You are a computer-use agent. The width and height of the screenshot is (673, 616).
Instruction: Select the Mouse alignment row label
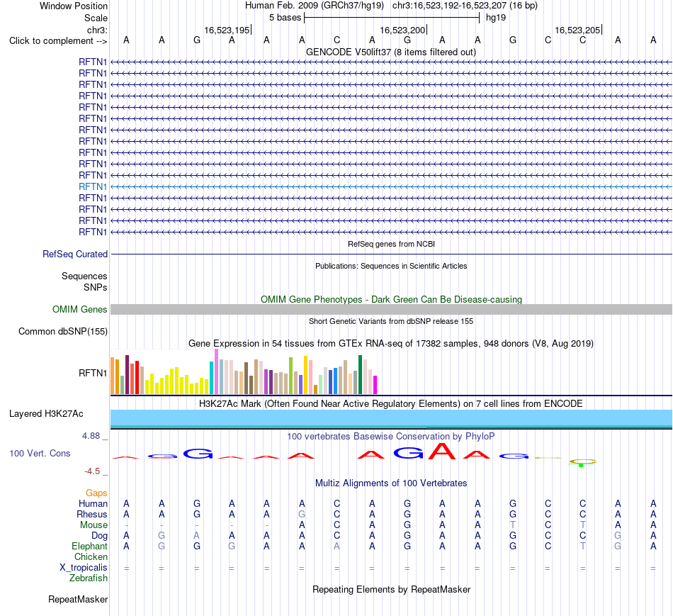click(94, 525)
